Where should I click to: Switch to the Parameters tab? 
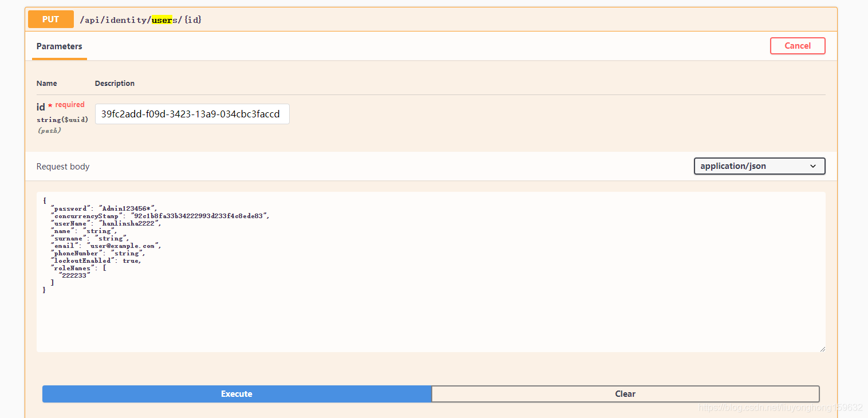click(x=59, y=46)
